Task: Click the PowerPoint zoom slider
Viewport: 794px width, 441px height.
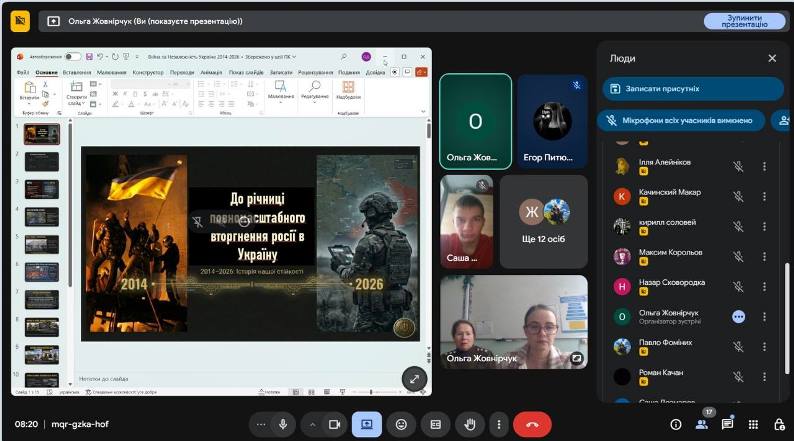Action: tap(372, 392)
